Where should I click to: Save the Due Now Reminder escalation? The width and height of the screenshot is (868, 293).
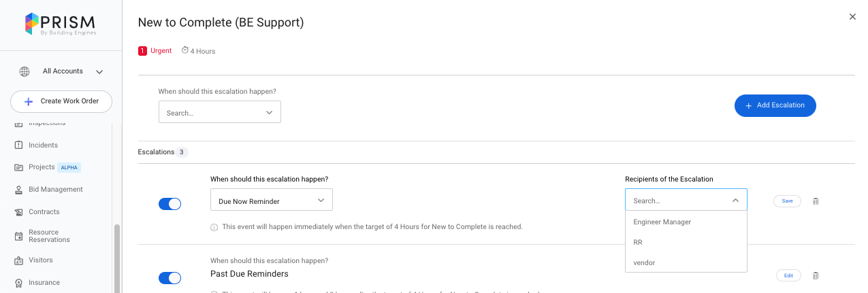787,201
